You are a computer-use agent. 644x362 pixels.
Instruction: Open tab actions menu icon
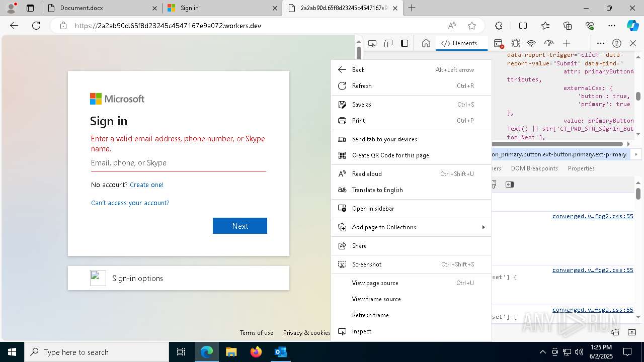tap(30, 8)
